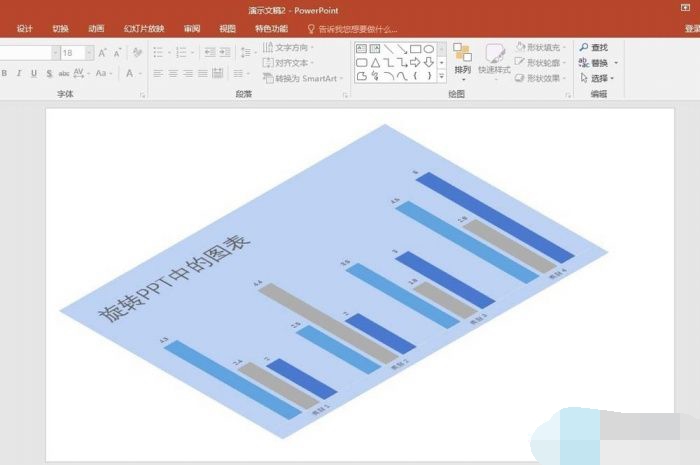Screen dimensions: 700x465
Task: Click the bullet list icon
Action: pyautogui.click(x=159, y=52)
